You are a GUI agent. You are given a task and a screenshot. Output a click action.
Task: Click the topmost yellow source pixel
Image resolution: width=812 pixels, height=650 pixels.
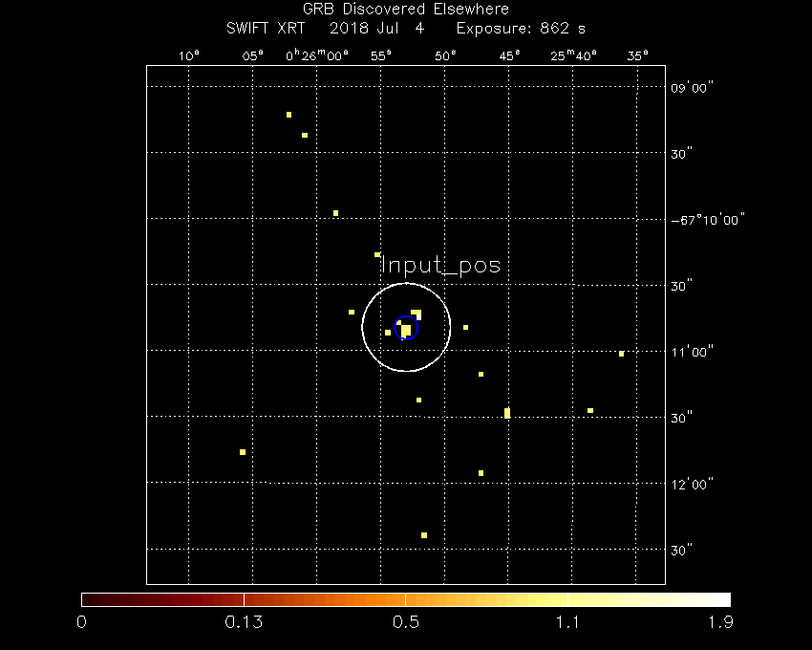[288, 115]
